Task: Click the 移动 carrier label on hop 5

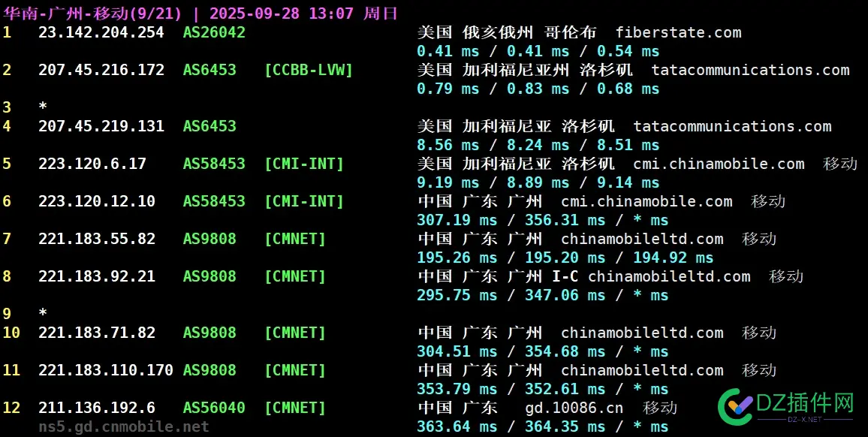Action: click(x=839, y=164)
